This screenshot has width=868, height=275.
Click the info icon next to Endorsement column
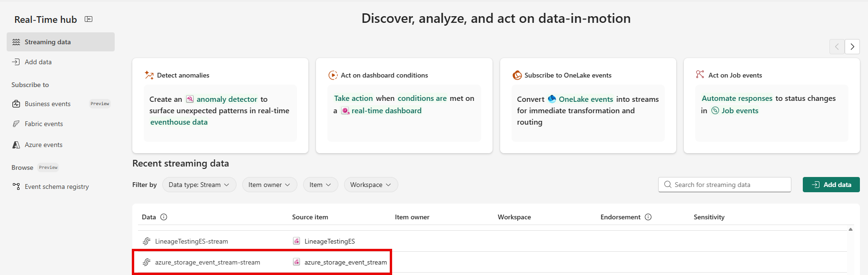coord(648,217)
